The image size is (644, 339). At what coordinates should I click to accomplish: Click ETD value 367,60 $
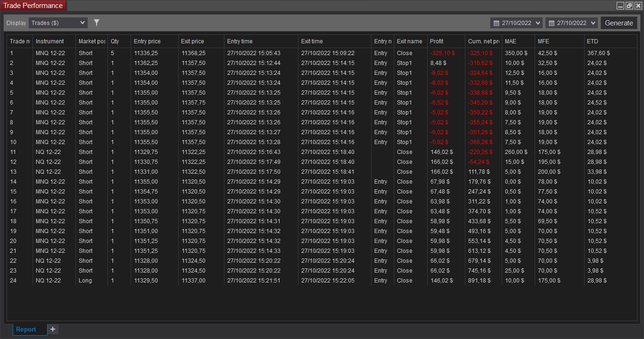pyautogui.click(x=598, y=53)
